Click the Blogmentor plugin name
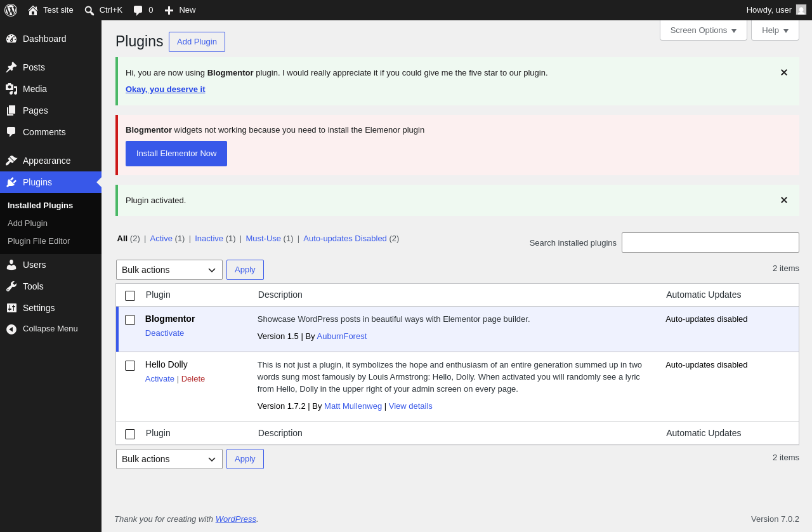The width and height of the screenshot is (812, 532). 170,319
